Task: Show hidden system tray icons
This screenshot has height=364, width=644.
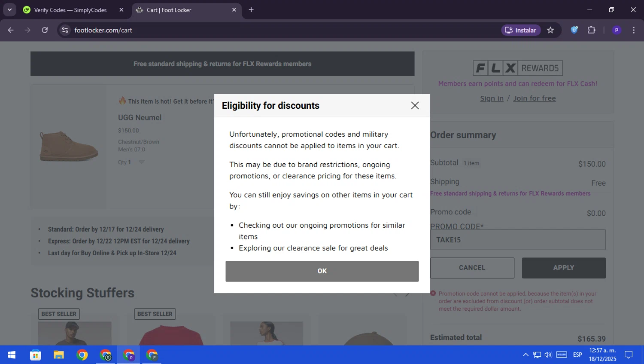Action: point(526,355)
